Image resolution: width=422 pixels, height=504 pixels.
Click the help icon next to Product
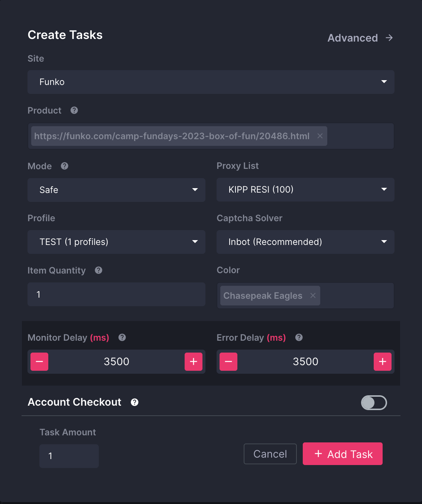click(x=74, y=110)
